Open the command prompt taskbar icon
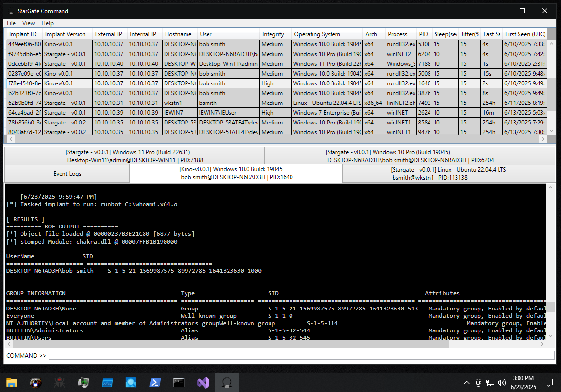This screenshot has height=392, width=561. 179,383
